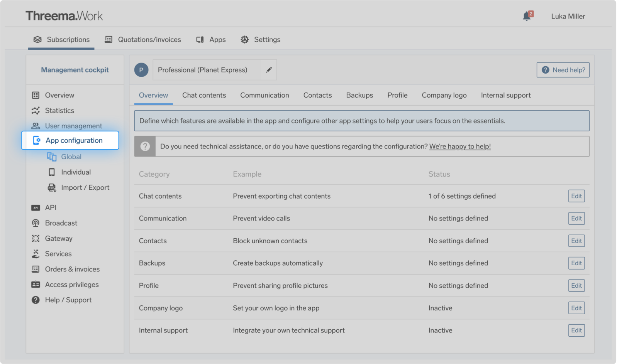Click the Professional (Planet Express) name field
Image resolution: width=617 pixels, height=364 pixels.
pyautogui.click(x=215, y=70)
